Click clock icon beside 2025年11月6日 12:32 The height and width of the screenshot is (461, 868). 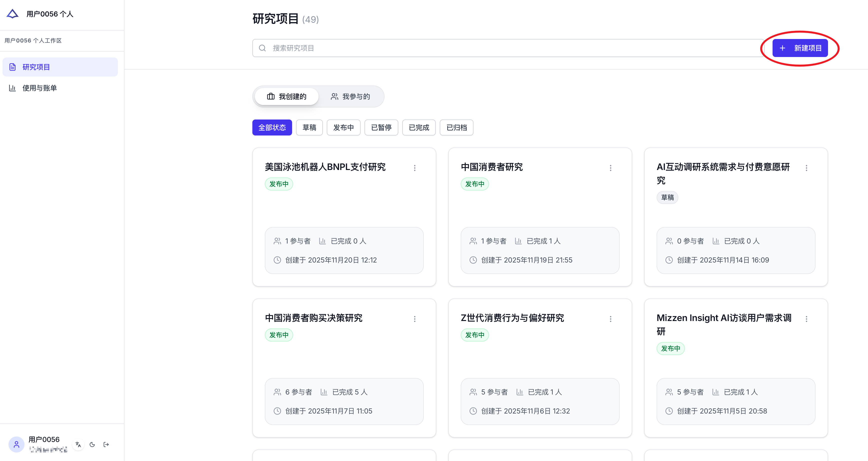(473, 411)
